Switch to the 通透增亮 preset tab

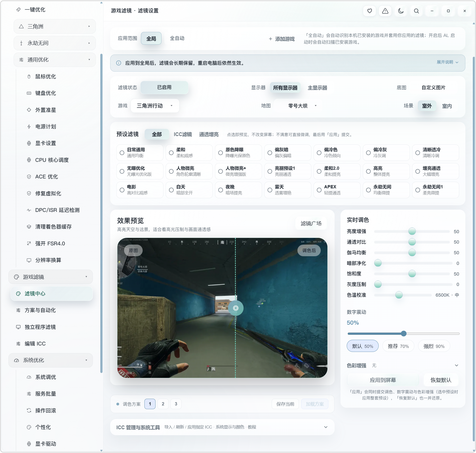tap(209, 134)
